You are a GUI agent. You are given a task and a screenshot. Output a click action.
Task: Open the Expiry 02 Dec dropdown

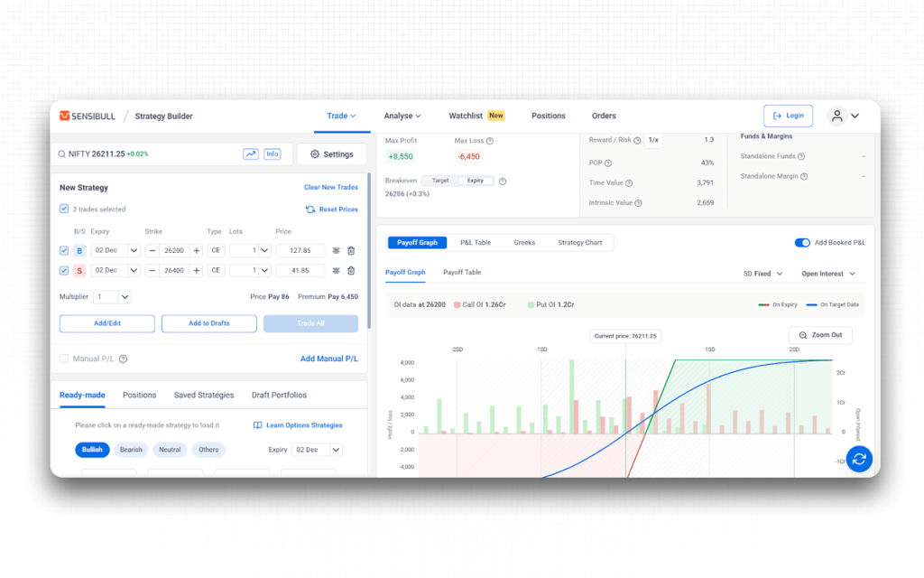(315, 450)
